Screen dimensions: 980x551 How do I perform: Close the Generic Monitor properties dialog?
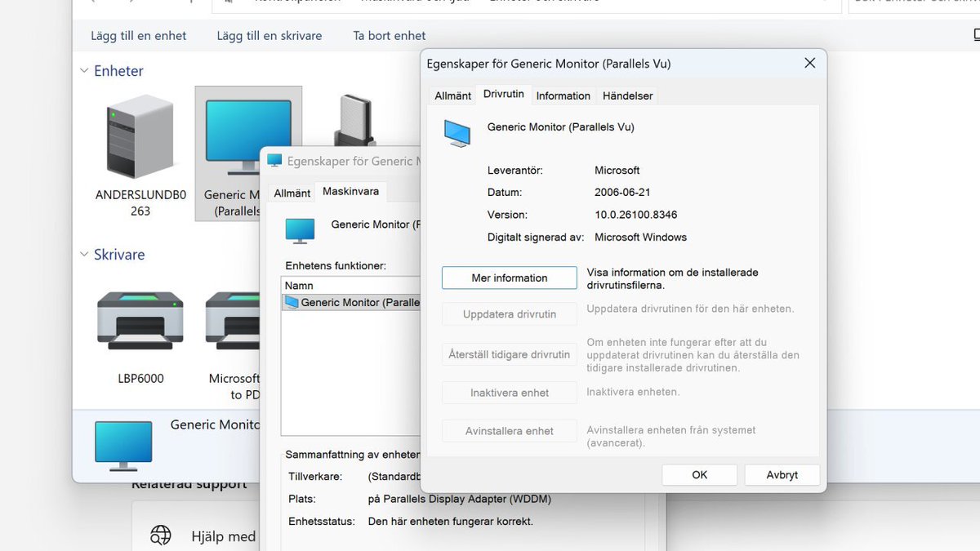[x=809, y=63]
